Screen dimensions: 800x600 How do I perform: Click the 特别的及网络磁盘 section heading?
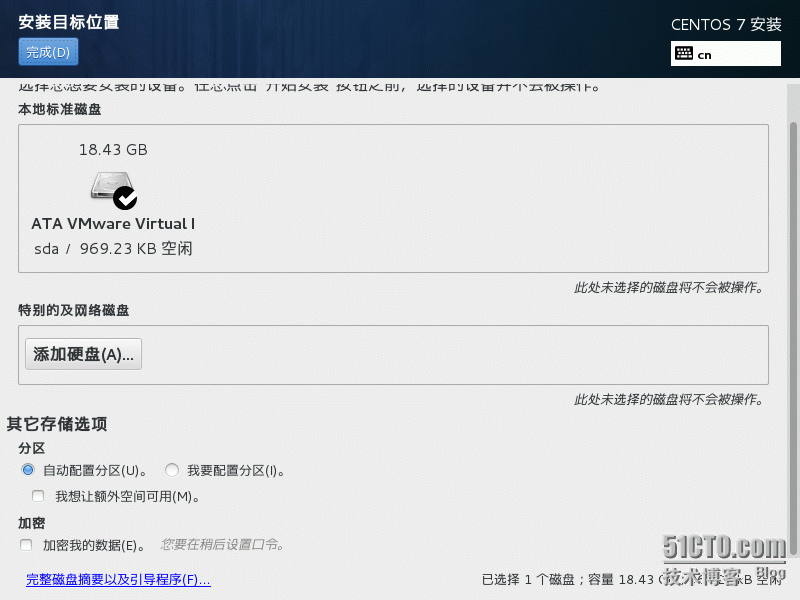tap(73, 310)
